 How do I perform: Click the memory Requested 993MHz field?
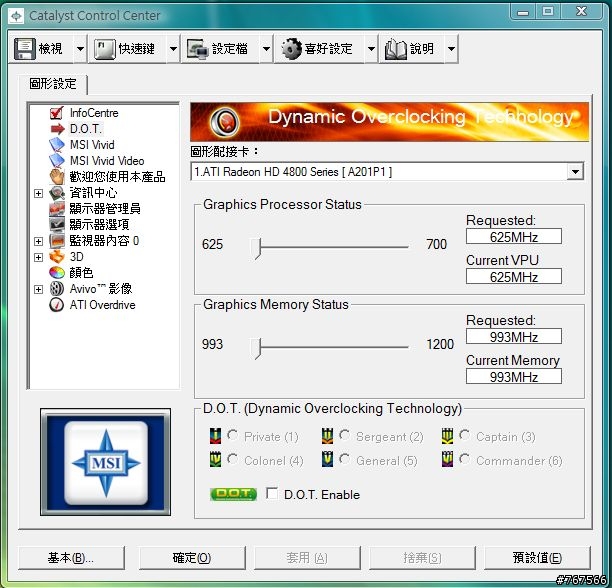[x=514, y=336]
